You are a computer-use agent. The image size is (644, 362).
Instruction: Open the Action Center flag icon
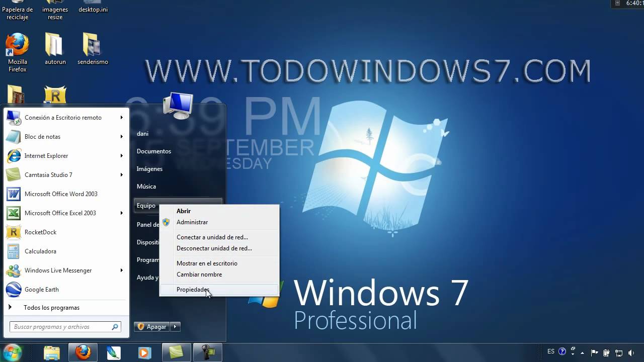(594, 352)
